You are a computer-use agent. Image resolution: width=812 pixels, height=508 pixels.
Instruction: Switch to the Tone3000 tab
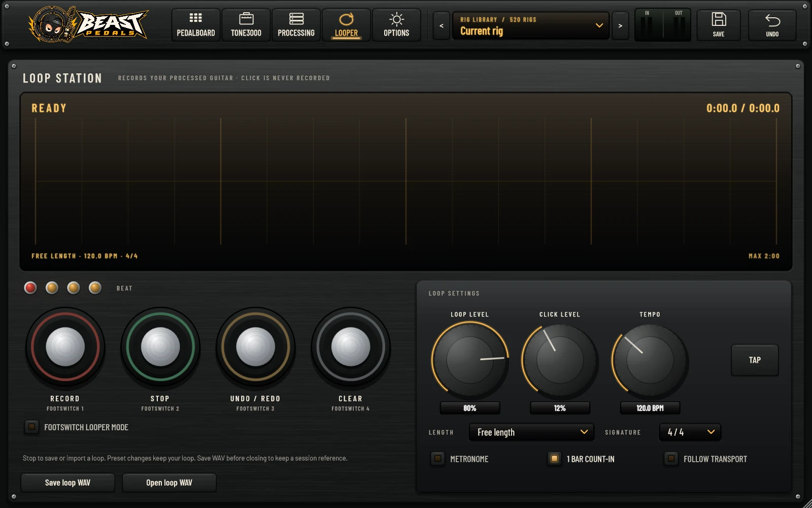pyautogui.click(x=246, y=25)
